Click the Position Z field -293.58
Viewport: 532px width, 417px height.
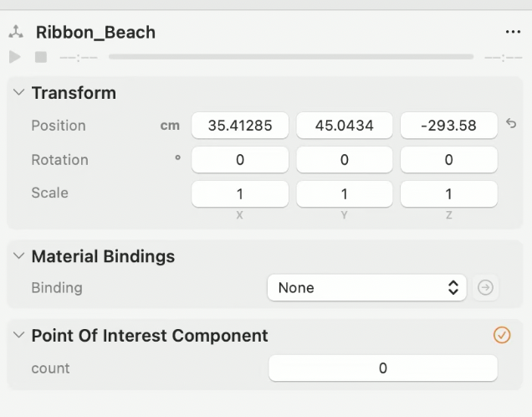tap(448, 126)
